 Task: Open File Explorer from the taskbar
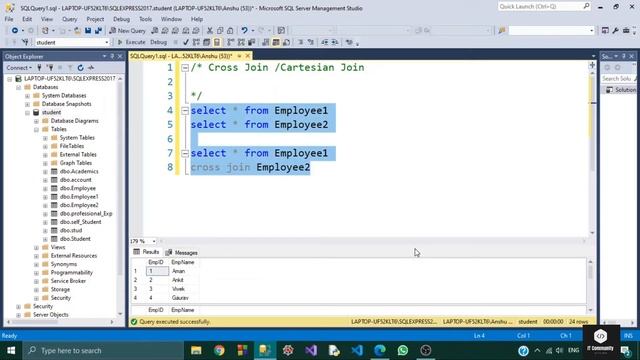pos(196,351)
